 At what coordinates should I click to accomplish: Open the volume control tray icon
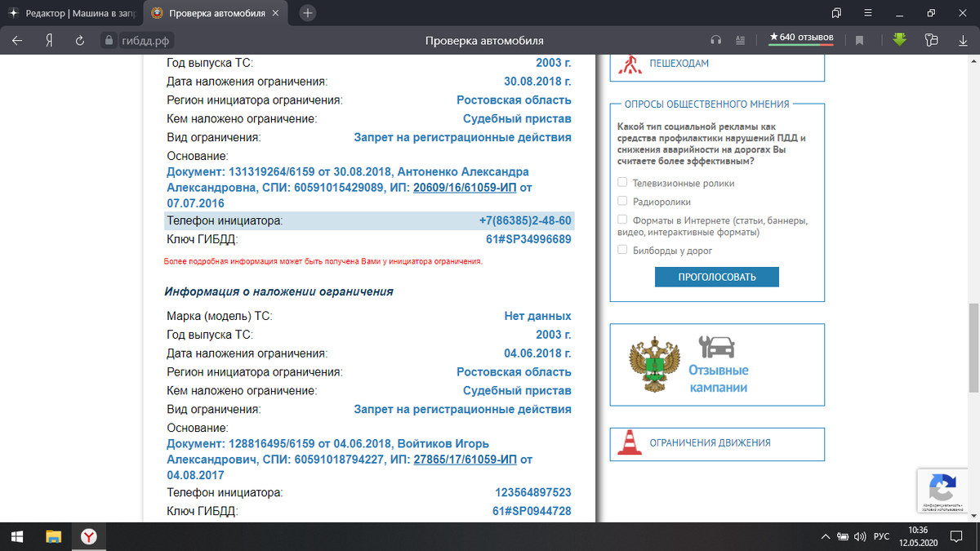point(859,536)
